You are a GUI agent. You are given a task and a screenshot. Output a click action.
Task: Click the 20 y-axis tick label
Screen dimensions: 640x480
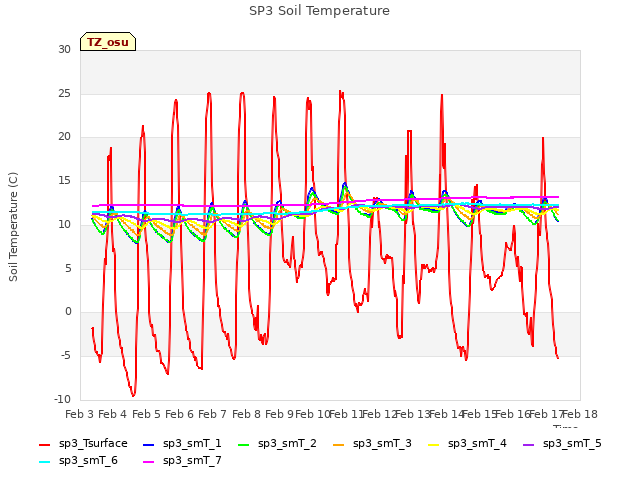pyautogui.click(x=64, y=137)
